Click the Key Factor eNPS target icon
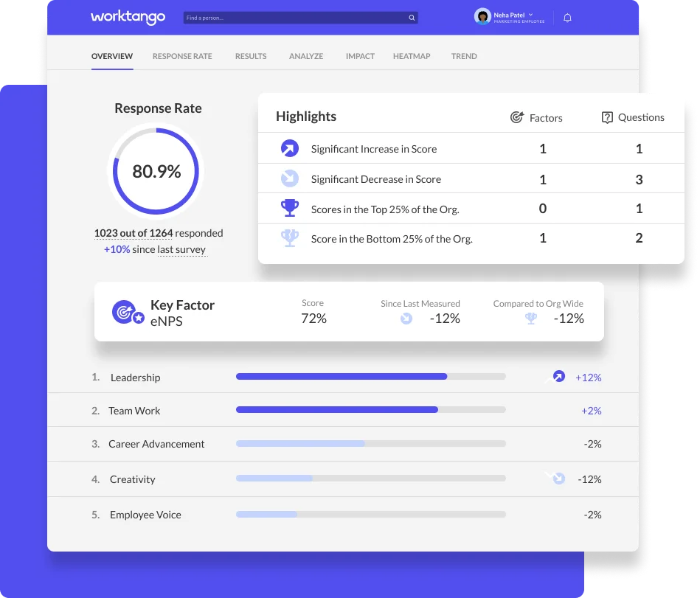This screenshot has width=700, height=598. coord(127,313)
